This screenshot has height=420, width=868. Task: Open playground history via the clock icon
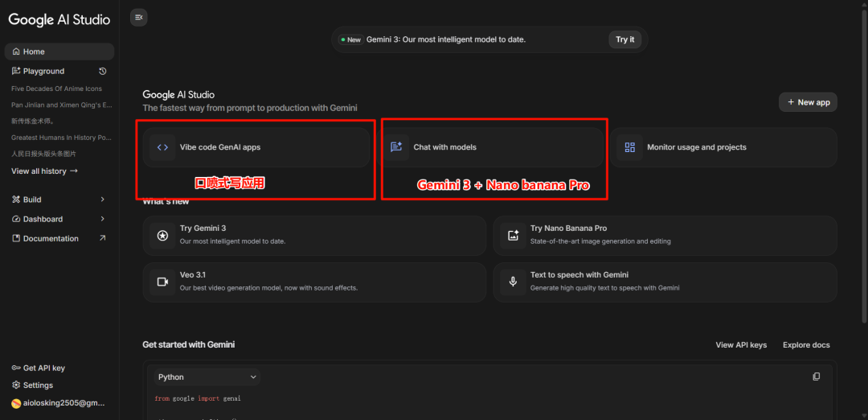coord(102,71)
